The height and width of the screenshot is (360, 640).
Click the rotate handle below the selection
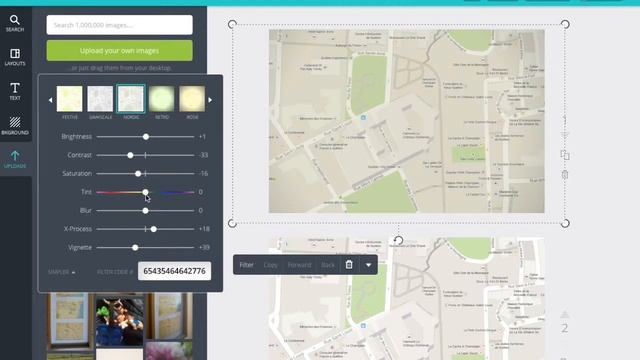[x=399, y=240]
